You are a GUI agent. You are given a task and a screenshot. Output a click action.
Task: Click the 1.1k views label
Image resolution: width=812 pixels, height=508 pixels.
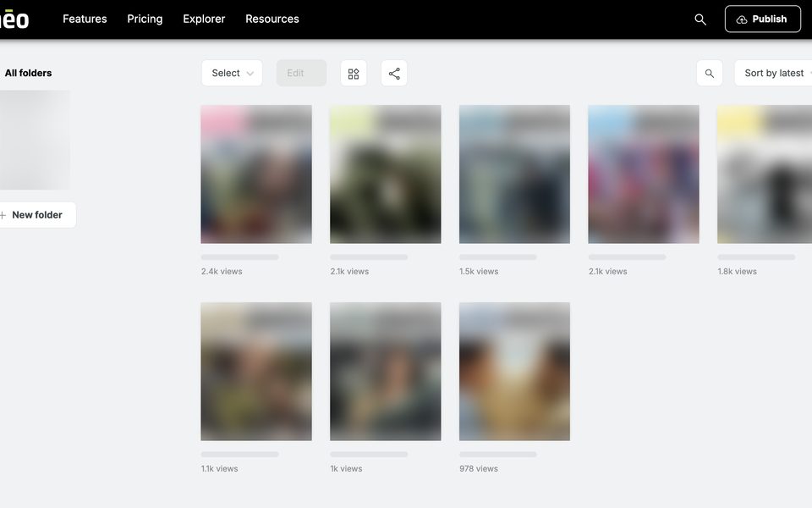click(220, 468)
